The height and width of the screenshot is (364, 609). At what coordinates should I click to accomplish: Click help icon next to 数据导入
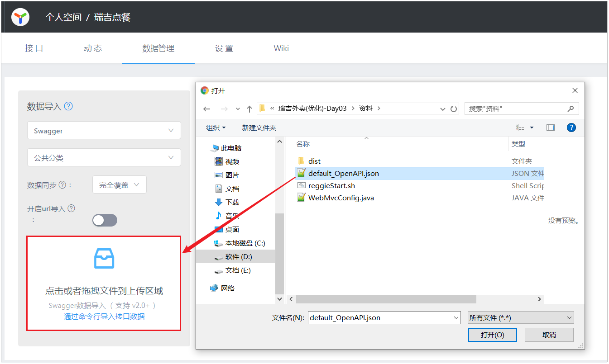68,106
